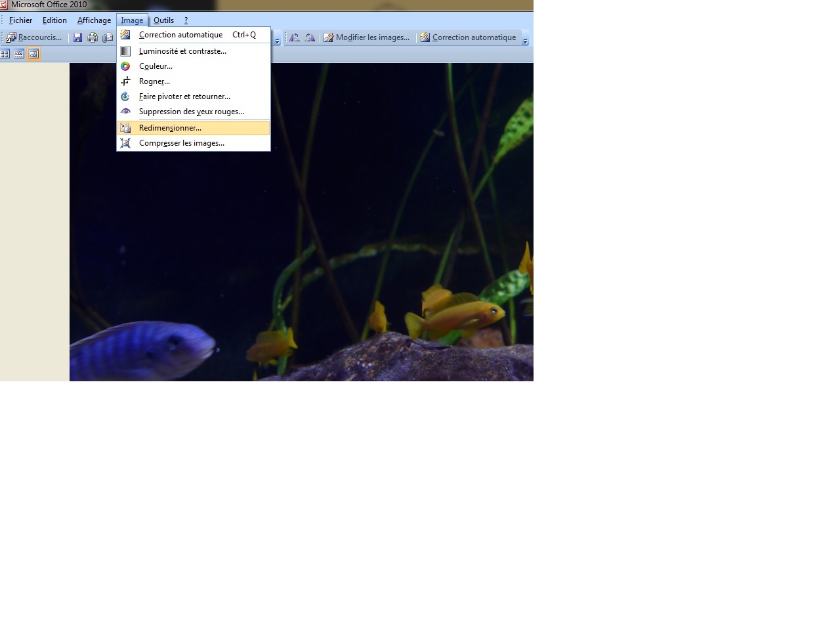Click the send by mail toolbar icon
This screenshot has height=630, width=840.
[x=108, y=37]
